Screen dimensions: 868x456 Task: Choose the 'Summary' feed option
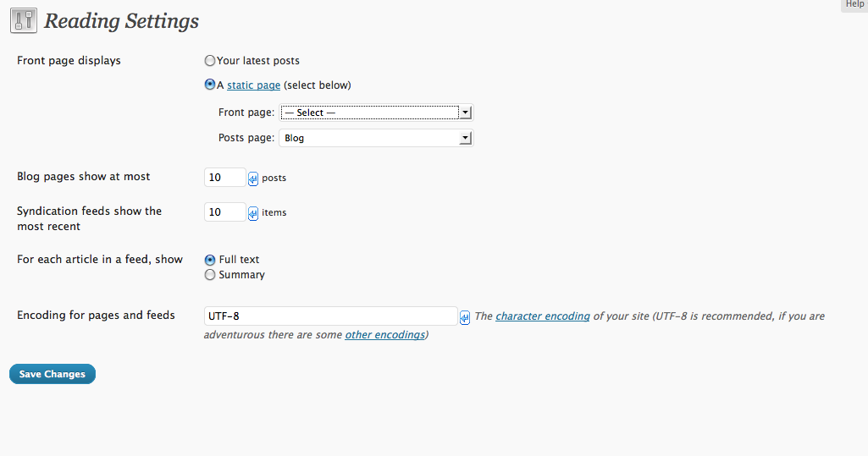[210, 275]
